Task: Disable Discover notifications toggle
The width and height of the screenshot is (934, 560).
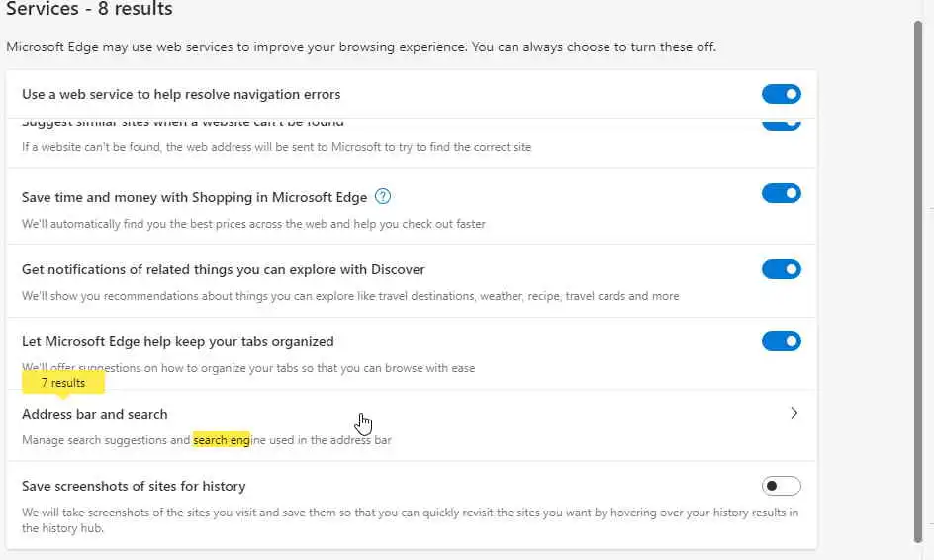Action: point(781,269)
